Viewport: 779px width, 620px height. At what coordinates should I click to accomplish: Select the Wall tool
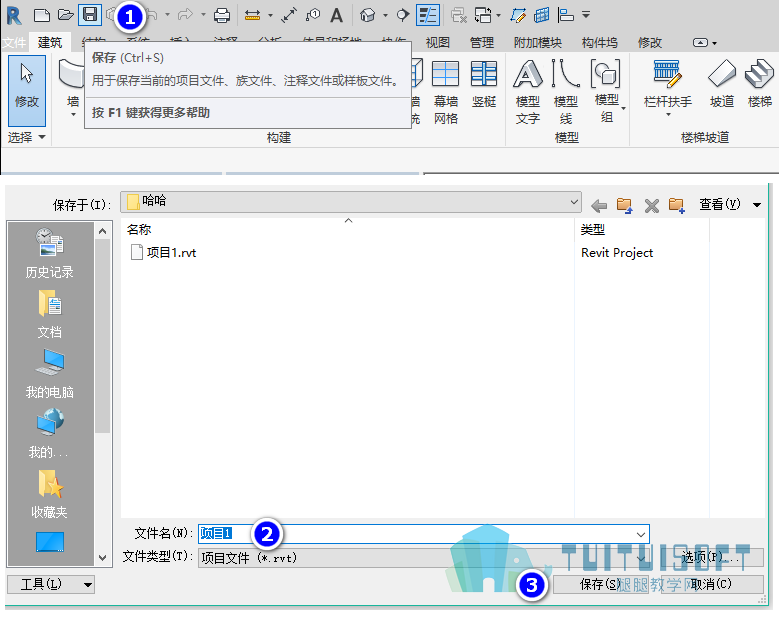(73, 82)
